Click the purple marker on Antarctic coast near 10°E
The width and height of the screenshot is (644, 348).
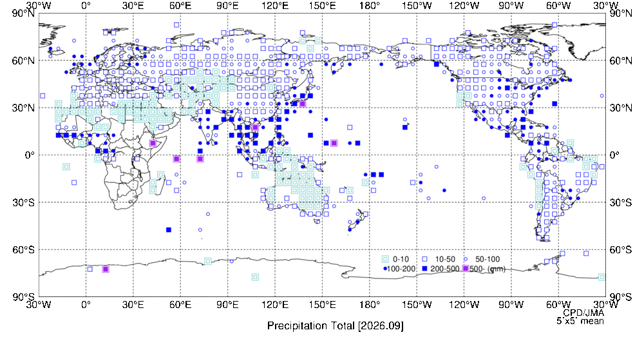point(106,269)
